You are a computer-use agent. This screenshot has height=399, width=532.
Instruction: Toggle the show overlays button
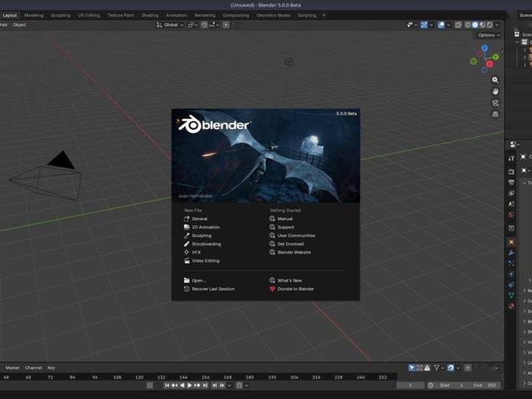click(x=441, y=25)
